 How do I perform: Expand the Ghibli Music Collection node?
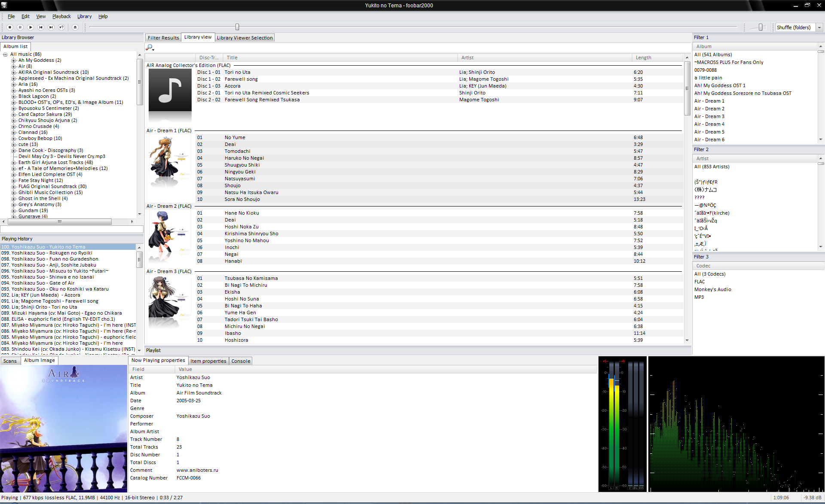(x=14, y=193)
